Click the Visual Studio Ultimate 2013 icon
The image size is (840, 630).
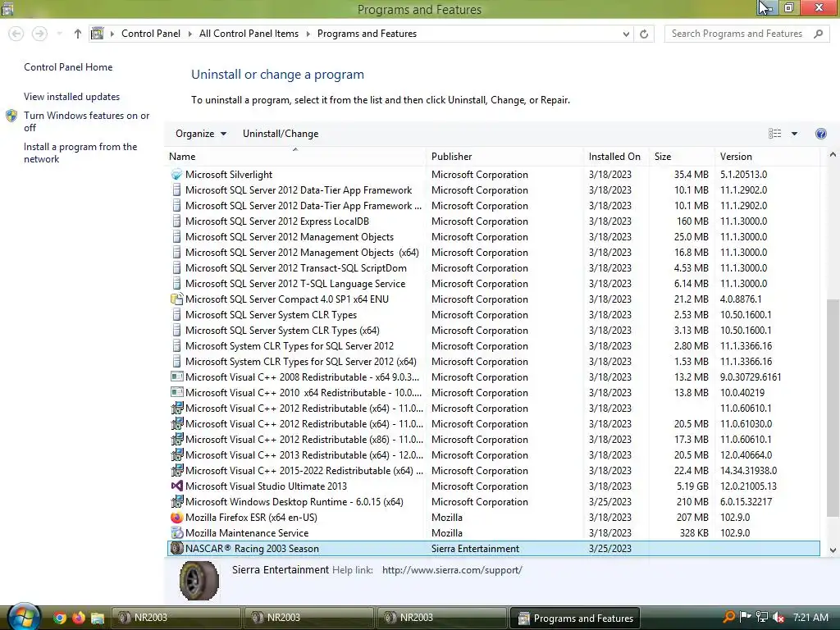[176, 486]
